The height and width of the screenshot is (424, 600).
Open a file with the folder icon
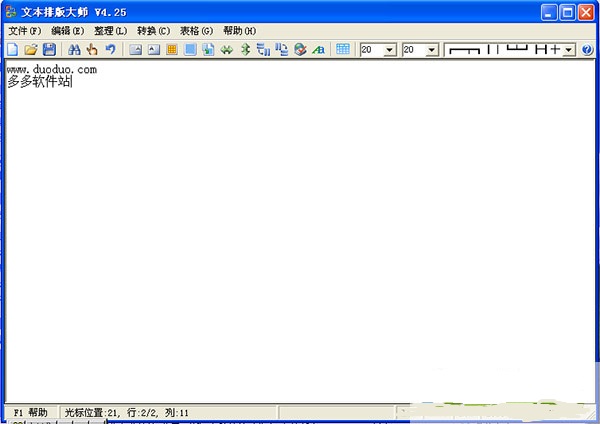pyautogui.click(x=30, y=49)
